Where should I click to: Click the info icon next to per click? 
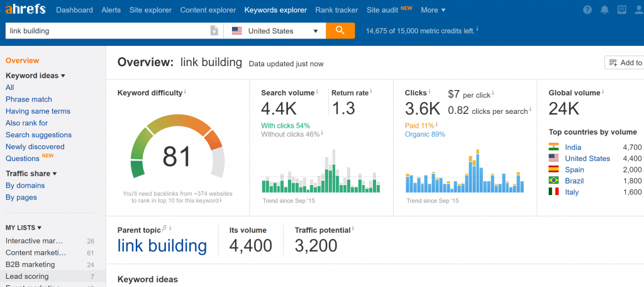click(x=493, y=94)
